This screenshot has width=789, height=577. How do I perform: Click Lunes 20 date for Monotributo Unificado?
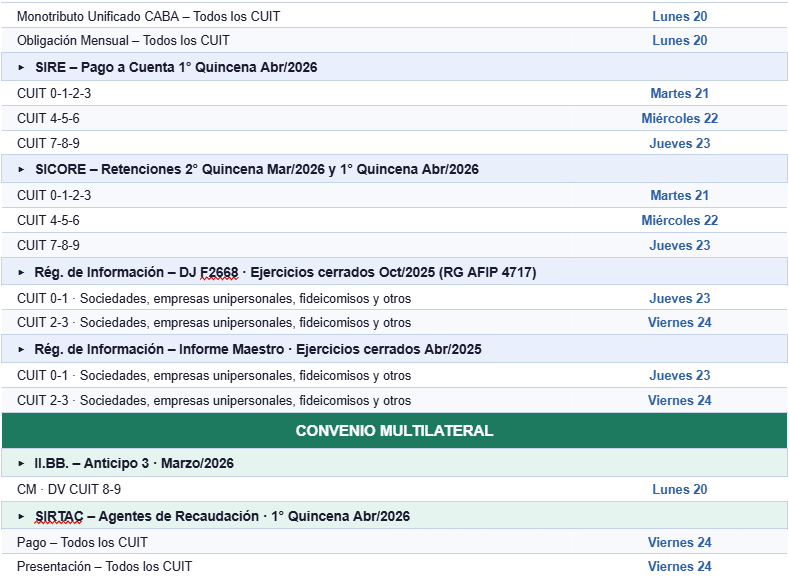point(679,16)
